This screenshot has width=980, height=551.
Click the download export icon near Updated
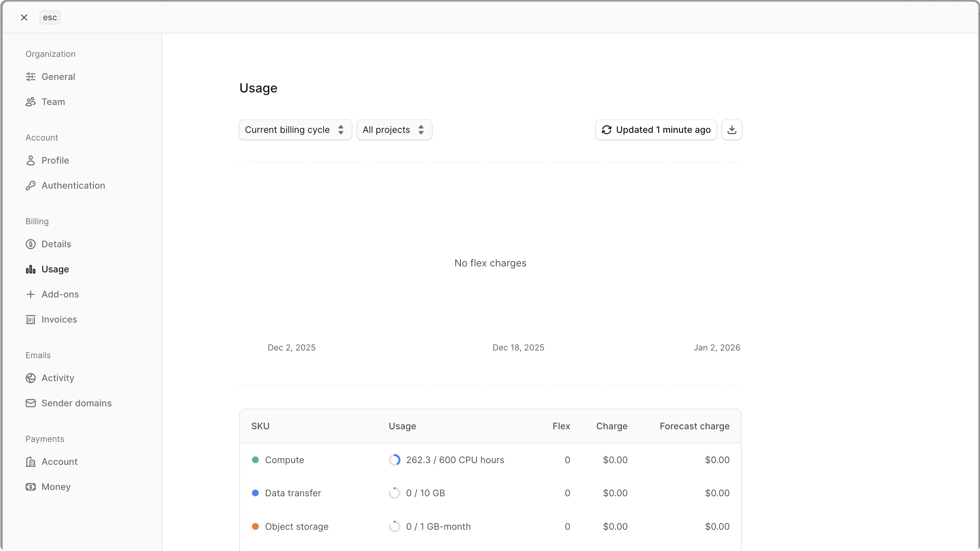(732, 130)
